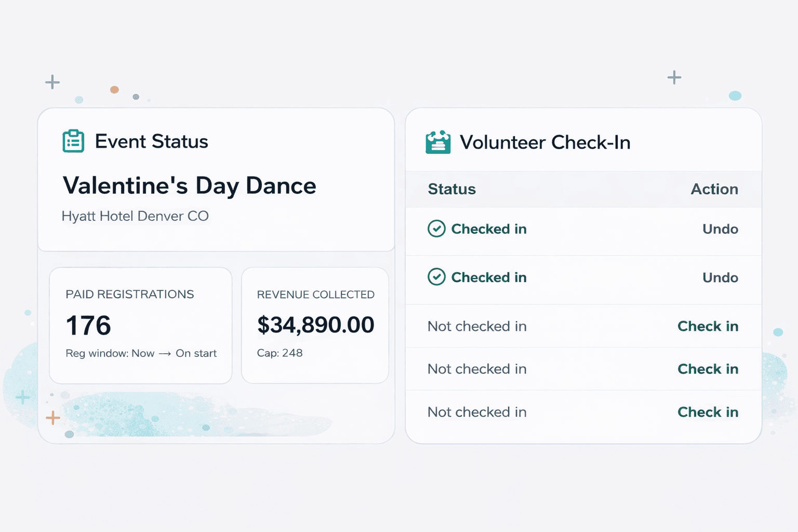Undo check-in for the first volunteer row
The width and height of the screenshot is (798, 532).
pos(720,229)
